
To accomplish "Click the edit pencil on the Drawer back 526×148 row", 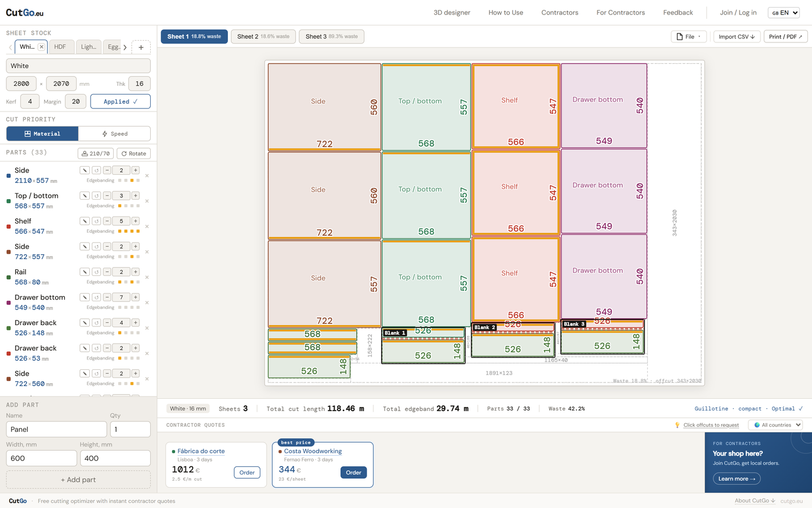I will pyautogui.click(x=85, y=323).
